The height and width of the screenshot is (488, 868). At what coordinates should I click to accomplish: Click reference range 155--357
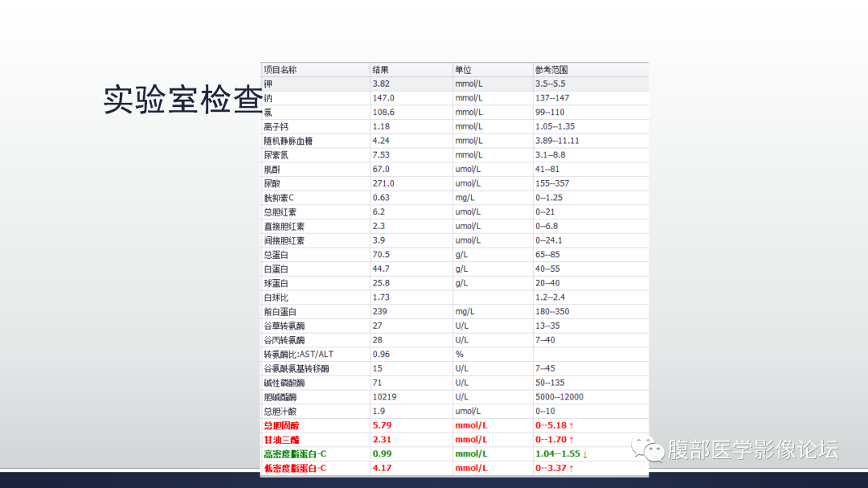(x=552, y=183)
